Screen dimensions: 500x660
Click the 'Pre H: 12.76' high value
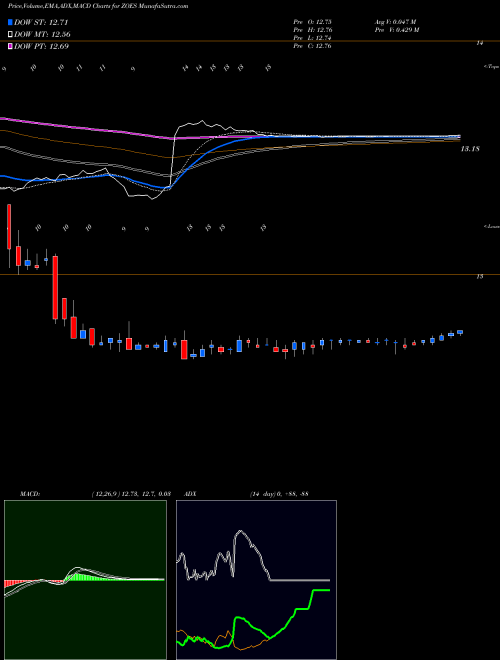click(313, 30)
